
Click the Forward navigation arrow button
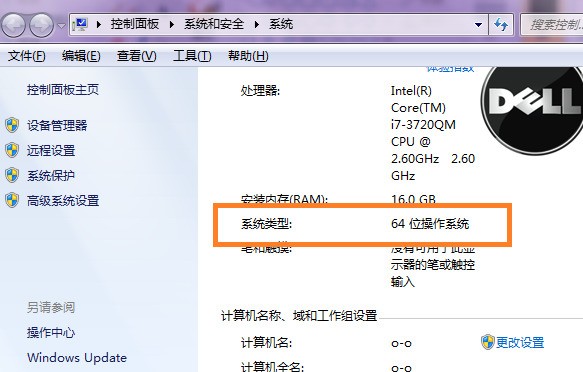point(41,25)
